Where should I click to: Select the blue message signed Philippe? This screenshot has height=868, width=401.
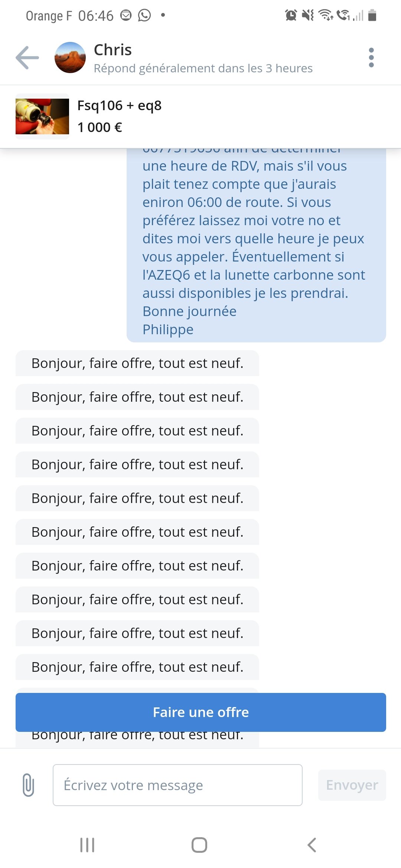click(256, 245)
